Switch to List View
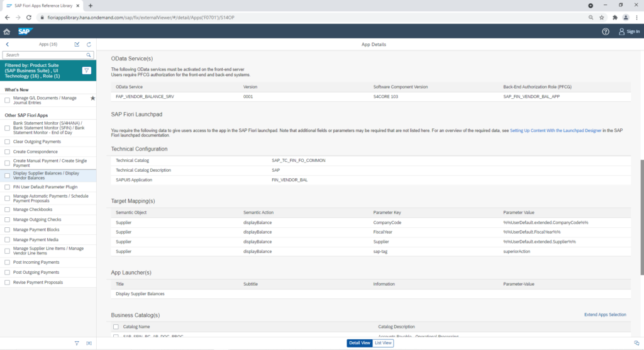644x350 pixels. tap(383, 343)
